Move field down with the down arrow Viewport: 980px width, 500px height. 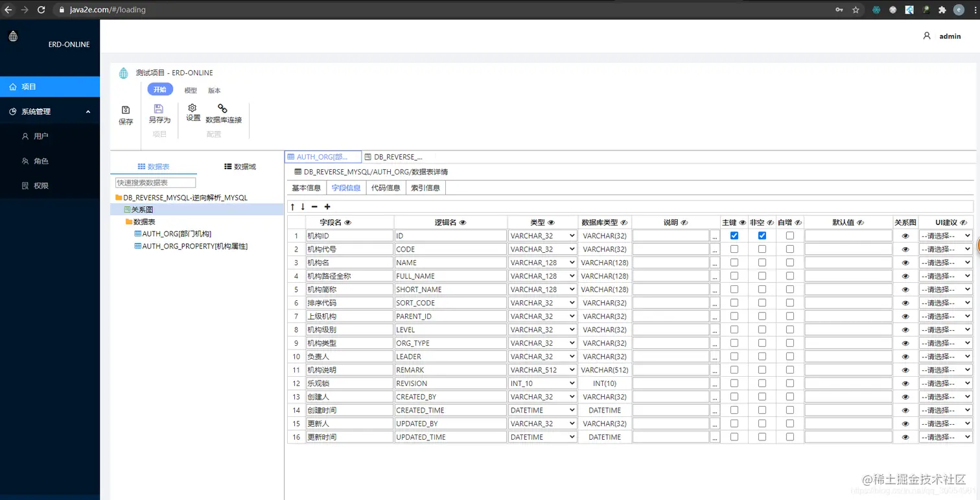[x=303, y=207]
